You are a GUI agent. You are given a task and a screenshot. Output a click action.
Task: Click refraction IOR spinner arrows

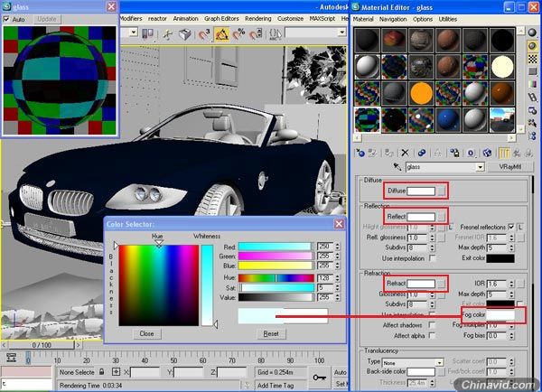click(511, 284)
